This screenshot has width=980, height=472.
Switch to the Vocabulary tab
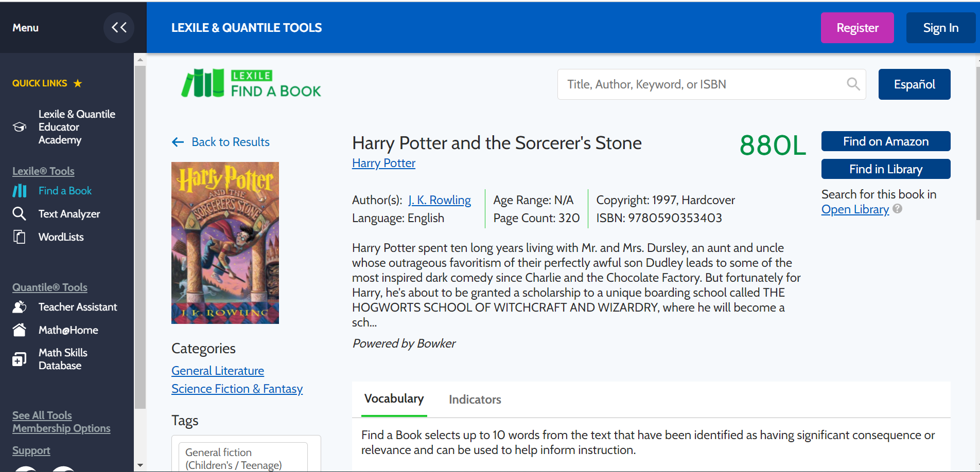(394, 399)
